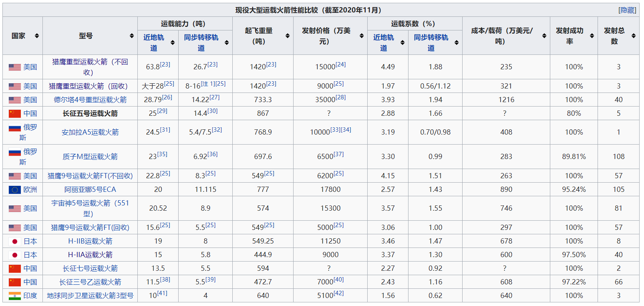Sort by 运载系数 同步转移轨道 arrows

pos(457,42)
